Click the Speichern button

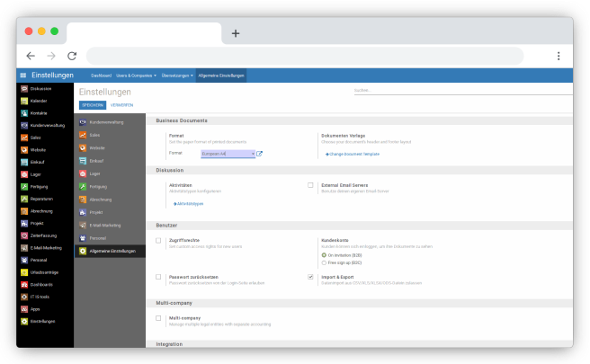tap(92, 105)
